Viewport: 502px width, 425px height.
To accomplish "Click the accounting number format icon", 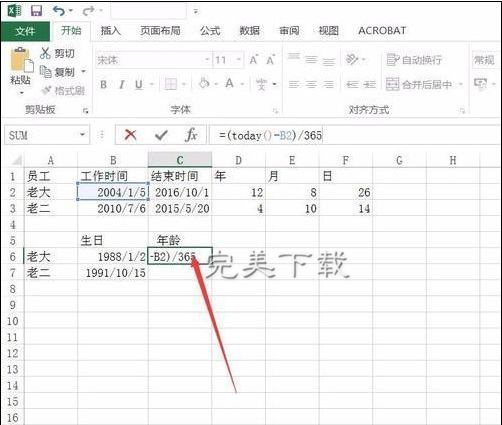I will (480, 83).
